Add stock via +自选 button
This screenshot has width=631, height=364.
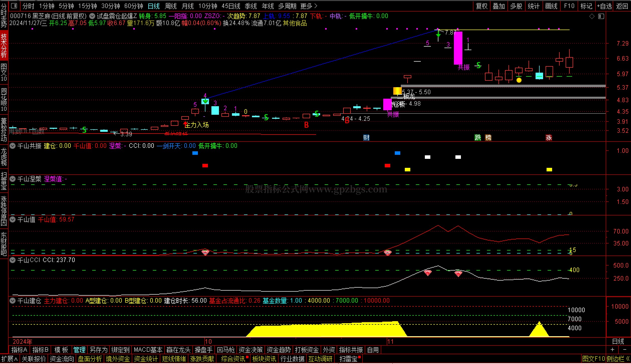(x=604, y=6)
